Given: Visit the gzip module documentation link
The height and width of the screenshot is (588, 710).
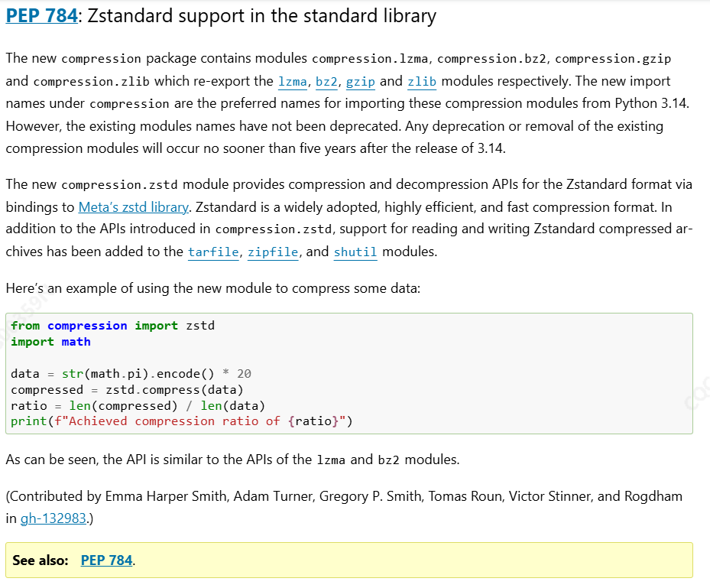Looking at the screenshot, I should click(x=361, y=82).
